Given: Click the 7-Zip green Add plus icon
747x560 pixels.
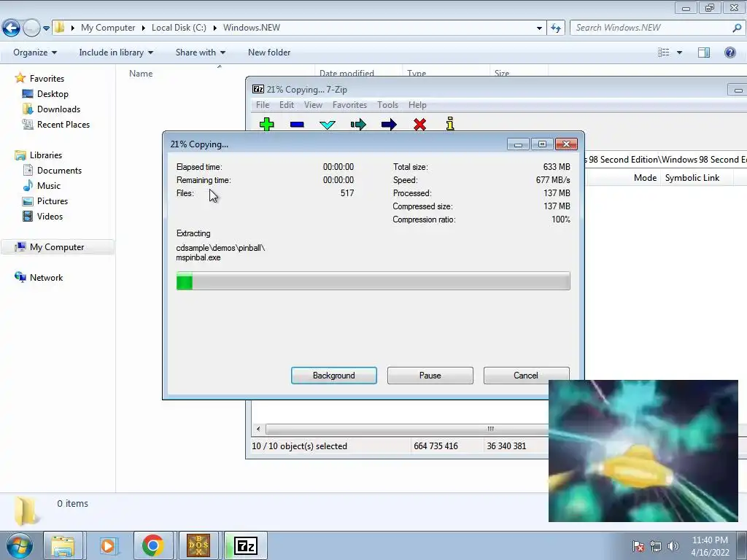Looking at the screenshot, I should tap(267, 124).
